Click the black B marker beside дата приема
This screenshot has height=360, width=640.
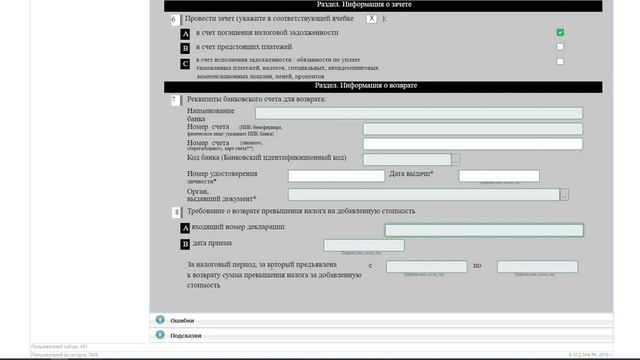[x=185, y=244]
